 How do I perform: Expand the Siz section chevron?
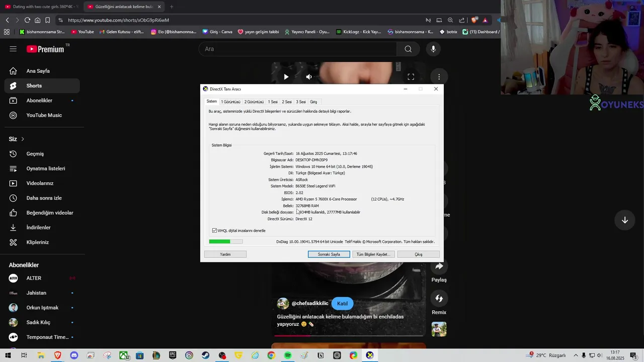tap(22, 139)
